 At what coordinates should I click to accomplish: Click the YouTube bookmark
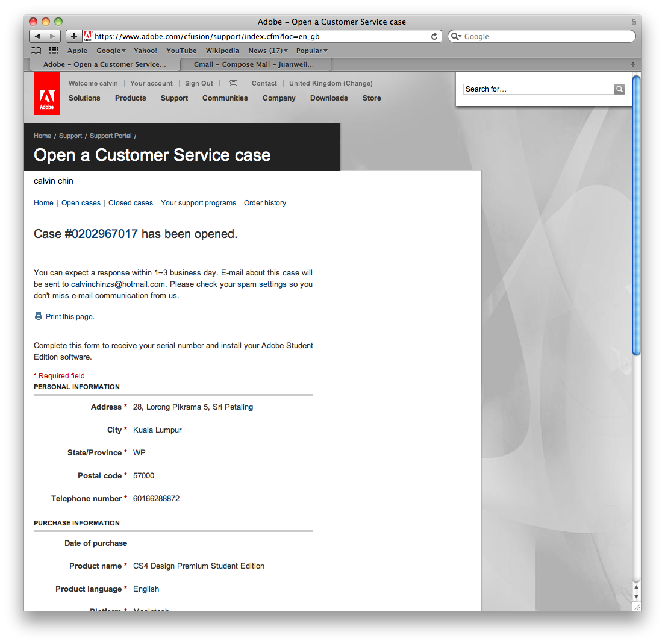coord(181,51)
